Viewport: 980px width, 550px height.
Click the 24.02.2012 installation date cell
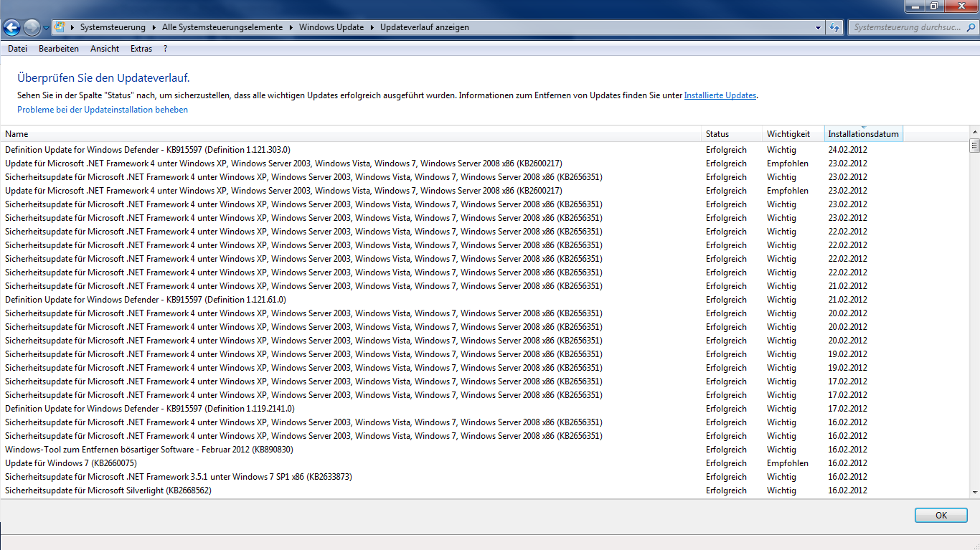[847, 150]
